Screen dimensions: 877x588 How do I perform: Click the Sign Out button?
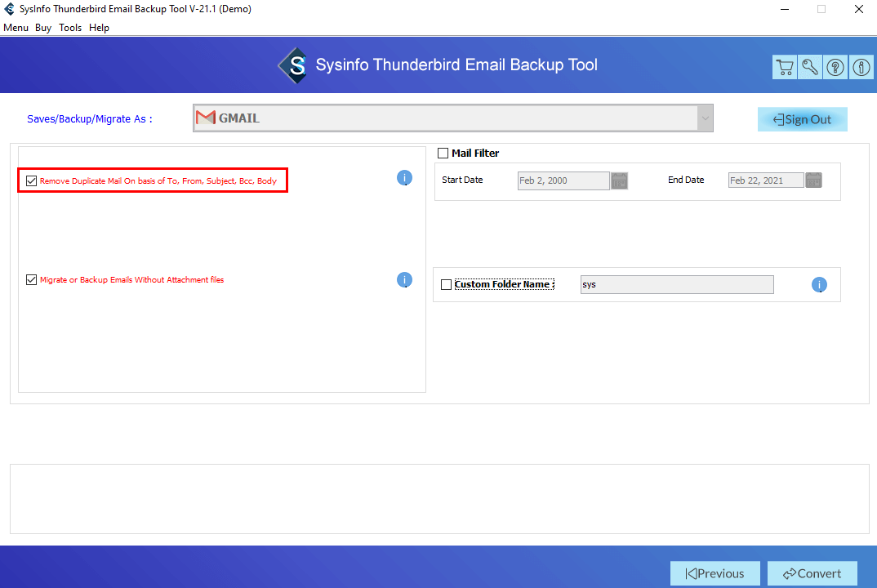802,119
